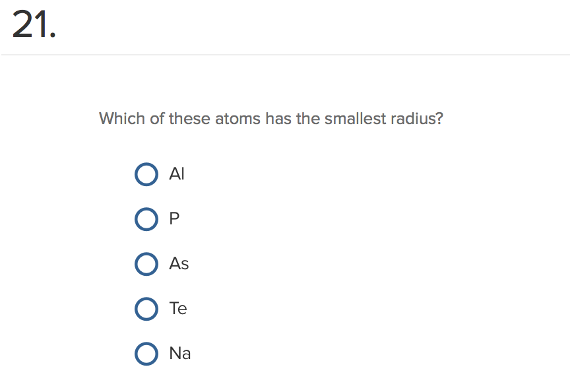Click the Te answer label text
The image size is (570, 392).
[179, 309]
